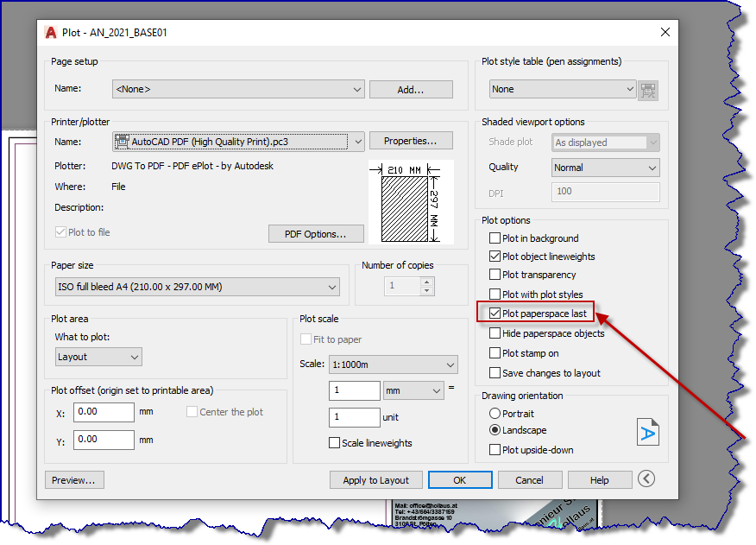This screenshot has width=756, height=545.
Task: Click the paper size preview thumbnail
Action: [x=411, y=202]
